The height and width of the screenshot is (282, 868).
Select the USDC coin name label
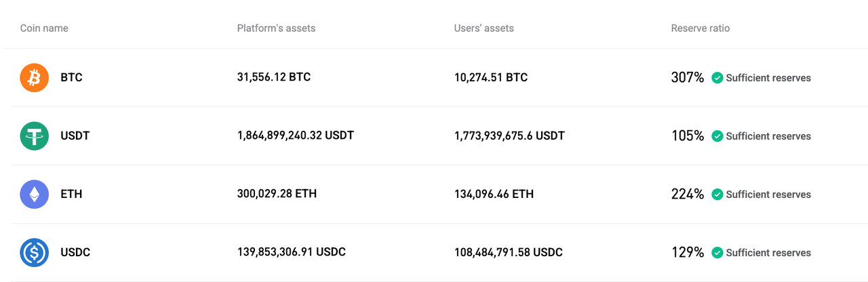[x=75, y=253]
